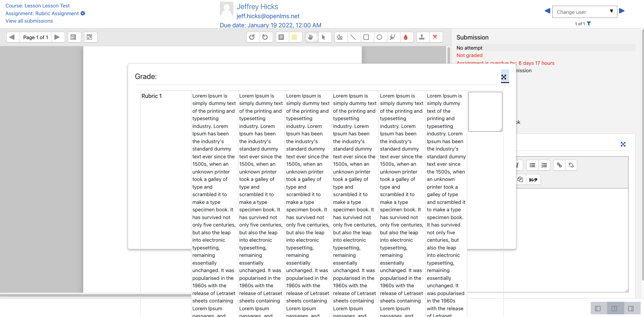Image resolution: width=644 pixels, height=317 pixels.
Task: Click Jeffrey Hicks profile picture
Action: point(227,8)
